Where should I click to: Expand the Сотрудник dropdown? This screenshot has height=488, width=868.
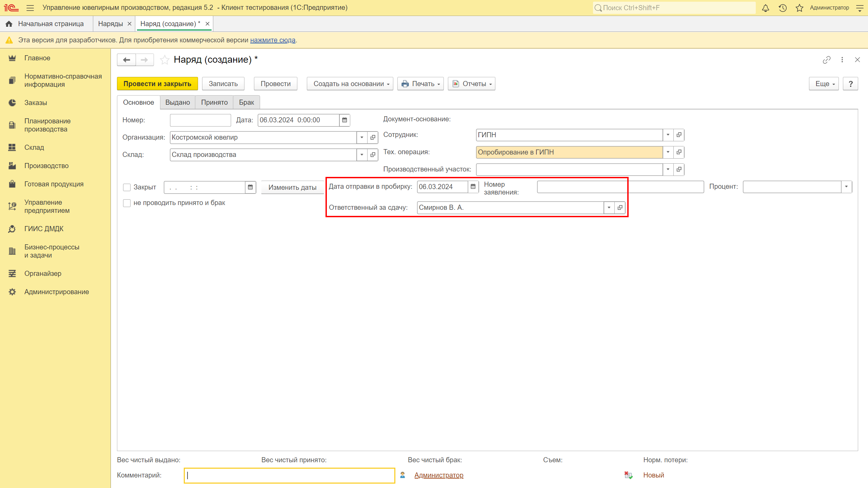click(x=668, y=135)
